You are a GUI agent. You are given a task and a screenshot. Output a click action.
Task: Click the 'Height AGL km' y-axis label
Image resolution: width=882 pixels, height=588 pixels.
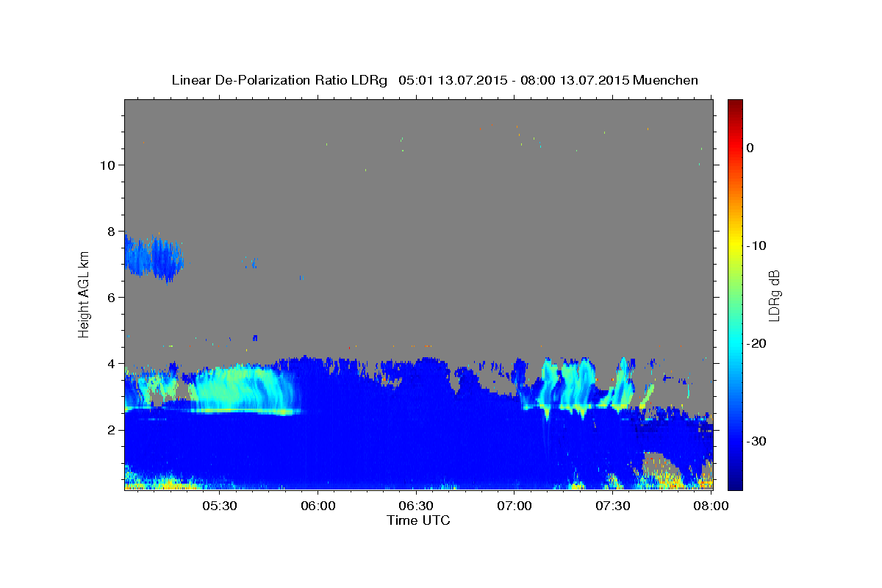(x=85, y=295)
